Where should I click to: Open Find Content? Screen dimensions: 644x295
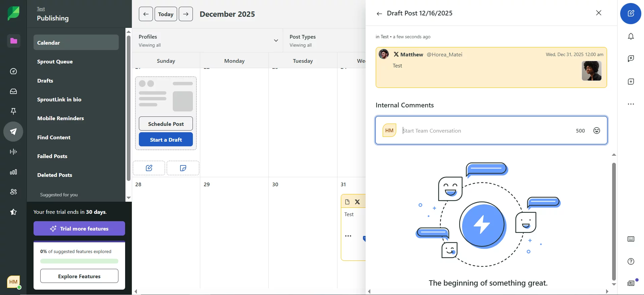[54, 137]
